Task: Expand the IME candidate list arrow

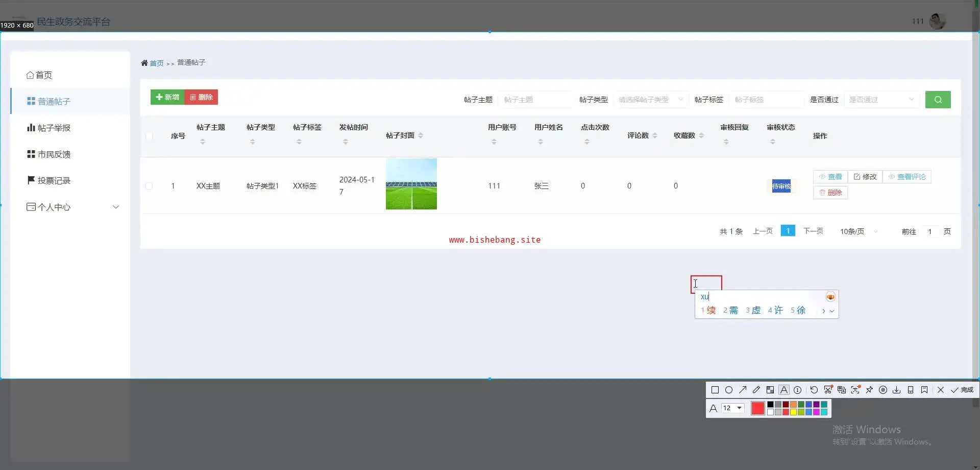Action: pyautogui.click(x=832, y=311)
